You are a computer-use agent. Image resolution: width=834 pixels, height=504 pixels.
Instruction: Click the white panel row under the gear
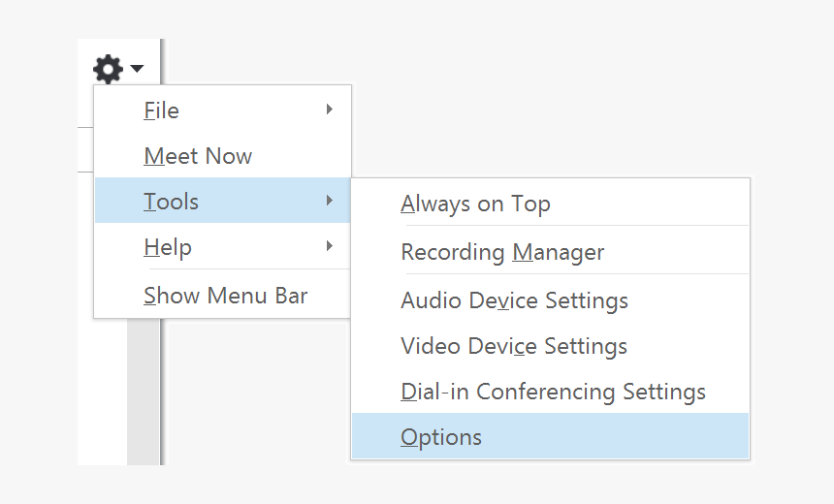85,149
